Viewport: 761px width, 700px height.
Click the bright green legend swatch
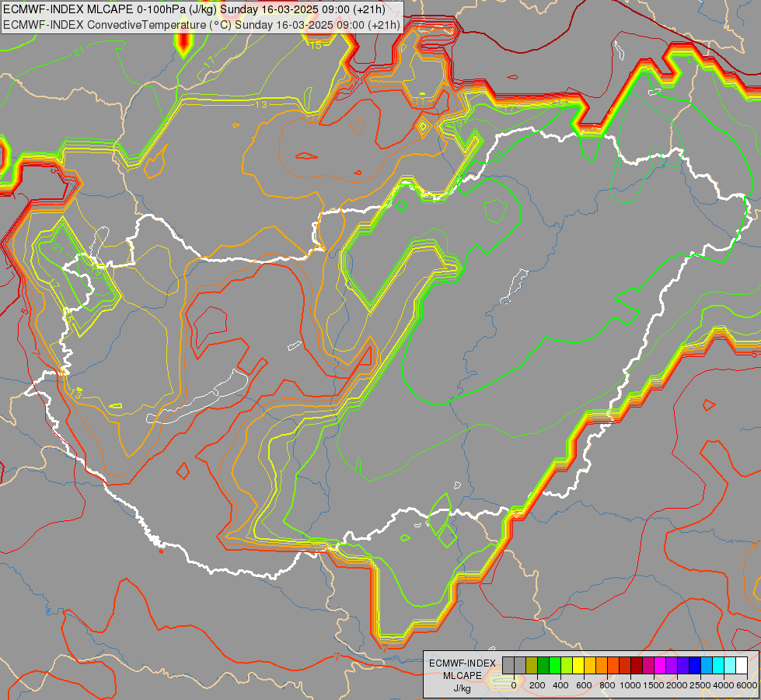pyautogui.click(x=555, y=665)
